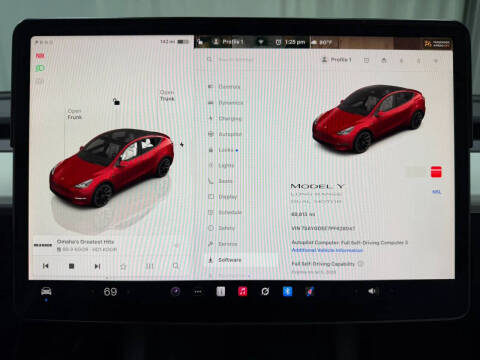Tap the home icon in settings header
480x360 pixels.
[384, 60]
